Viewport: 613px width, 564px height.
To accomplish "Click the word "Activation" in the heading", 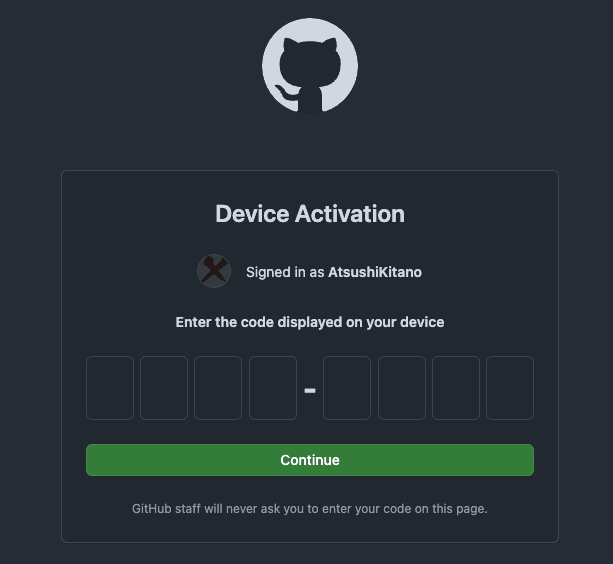I will click(x=350, y=214).
